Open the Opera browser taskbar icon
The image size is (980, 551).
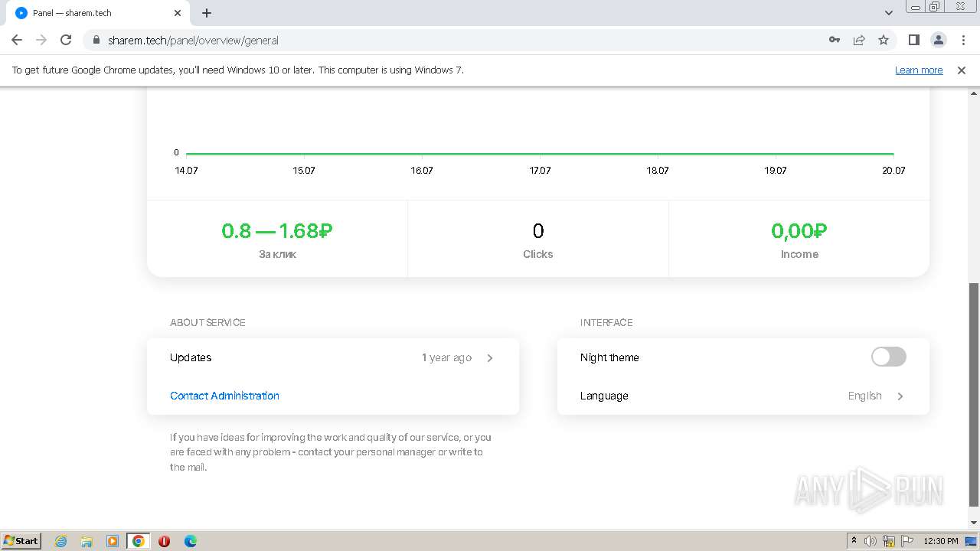[x=164, y=541]
